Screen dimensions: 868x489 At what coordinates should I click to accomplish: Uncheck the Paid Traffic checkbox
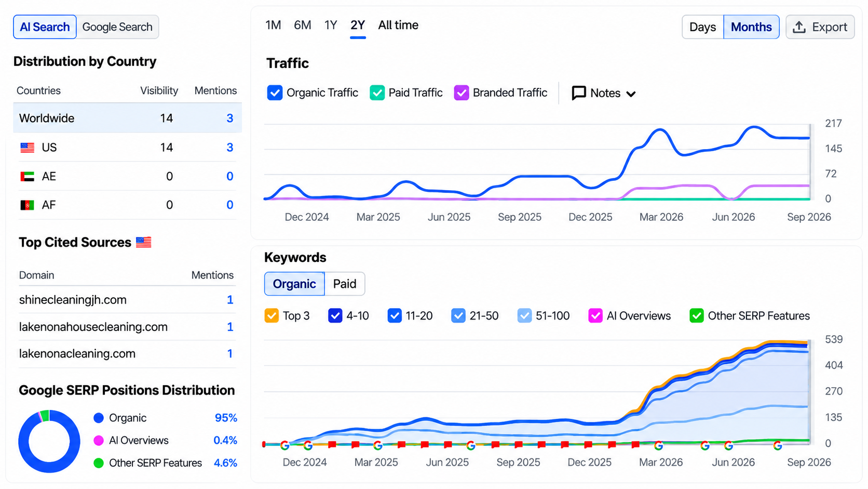coord(377,93)
